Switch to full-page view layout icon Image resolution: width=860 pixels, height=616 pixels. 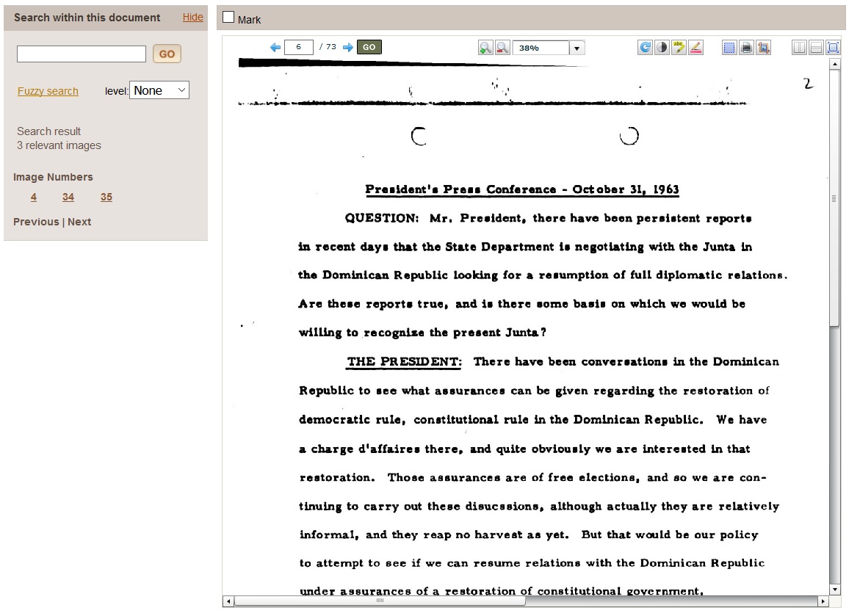pyautogui.click(x=834, y=47)
